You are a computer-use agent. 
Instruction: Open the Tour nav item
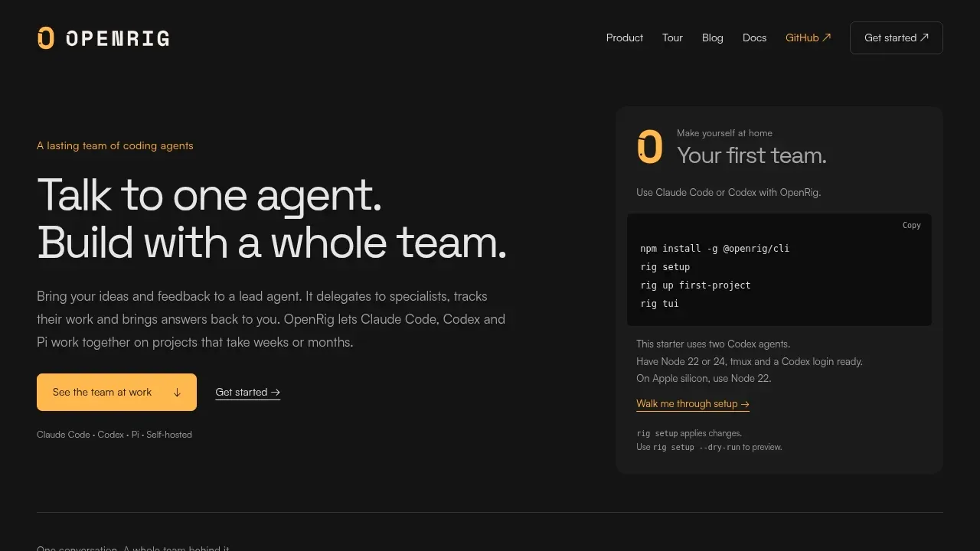pyautogui.click(x=672, y=37)
